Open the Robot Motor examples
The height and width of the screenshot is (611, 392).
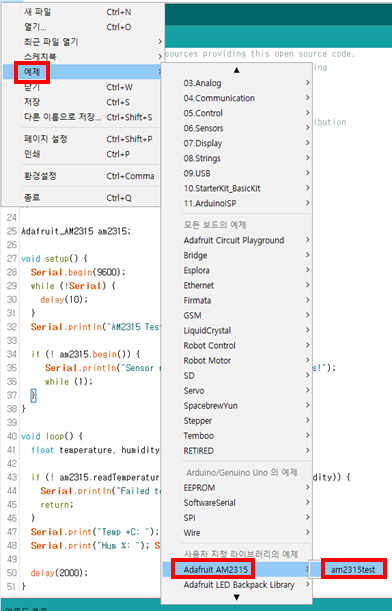click(x=237, y=360)
